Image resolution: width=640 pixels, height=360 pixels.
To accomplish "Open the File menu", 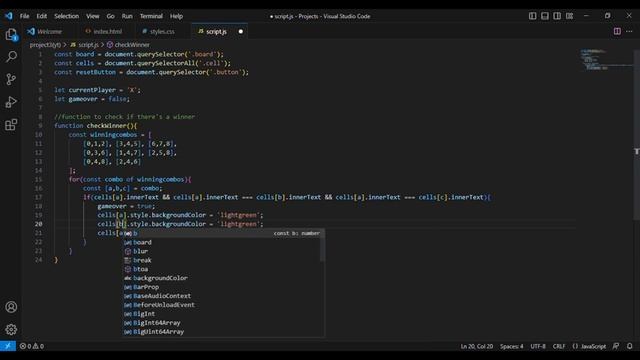I will pos(24,16).
